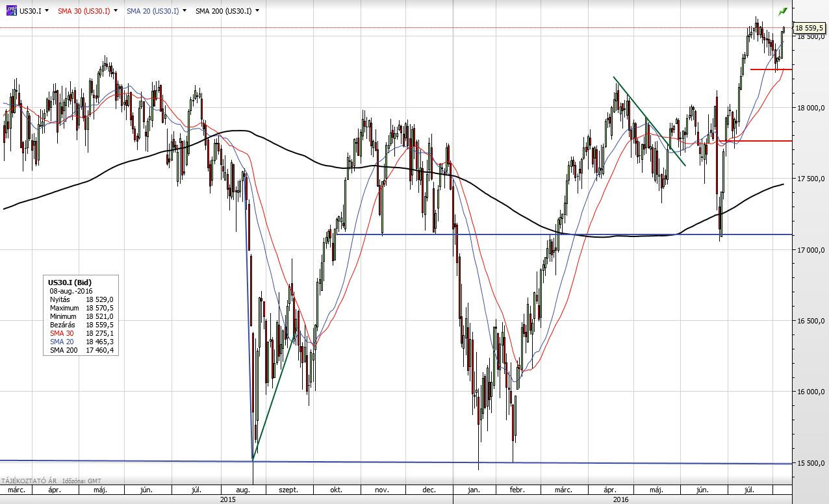This screenshot has width=829, height=504.
Task: Click the szept. month label on time axis
Action: coord(288,490)
